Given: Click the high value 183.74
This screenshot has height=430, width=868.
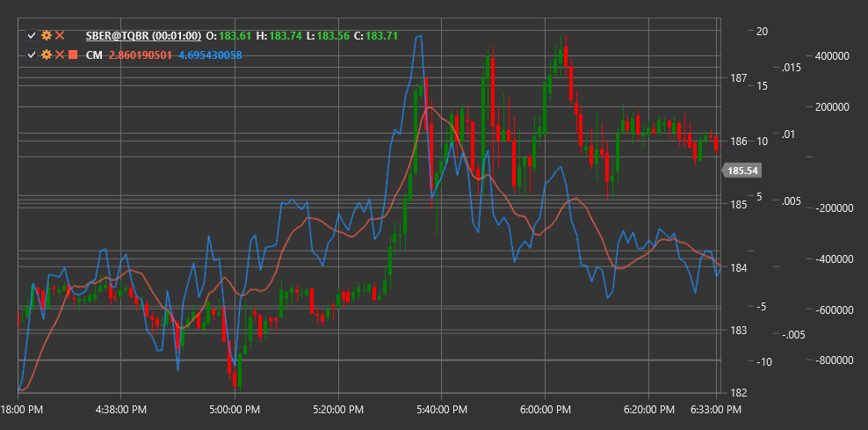Looking at the screenshot, I should 286,36.
